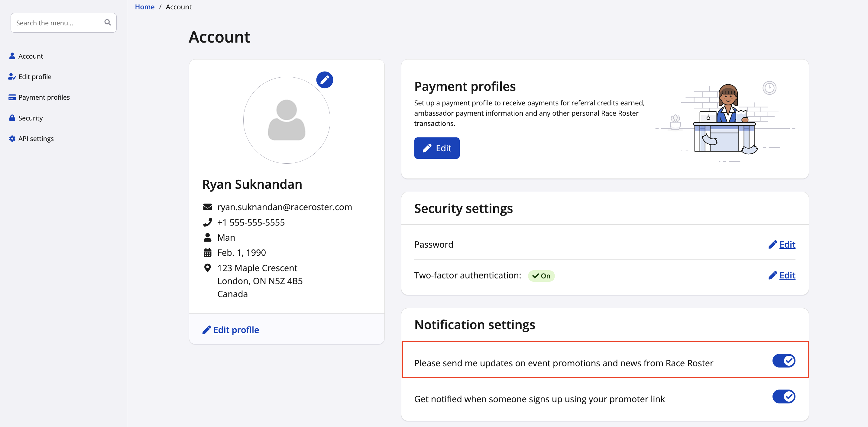Open Edit profile in sidebar menu
The width and height of the screenshot is (868, 427).
35,77
